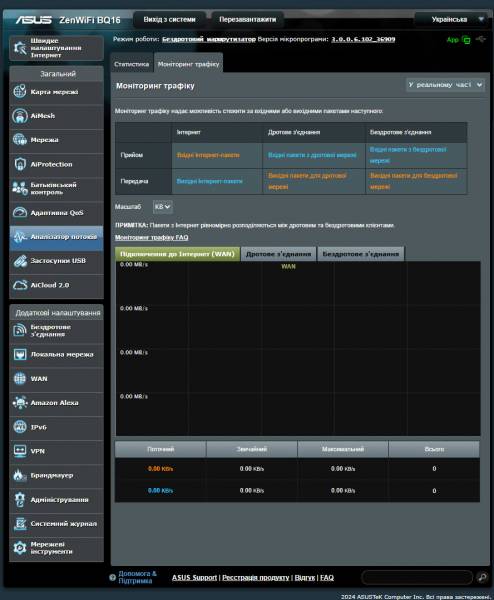Viewport: 494px width, 600px height.
Task: Open the IPv6 settings icon
Action: tap(20, 427)
